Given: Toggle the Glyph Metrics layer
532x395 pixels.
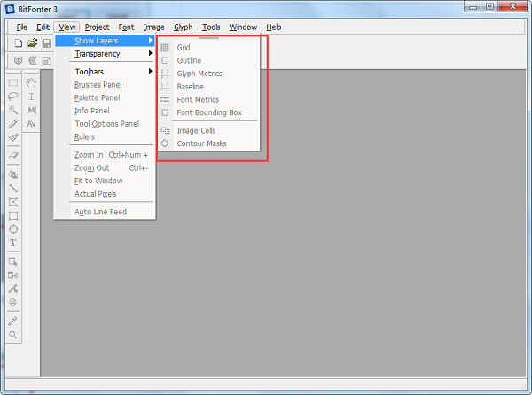Looking at the screenshot, I should pyautogui.click(x=208, y=74).
